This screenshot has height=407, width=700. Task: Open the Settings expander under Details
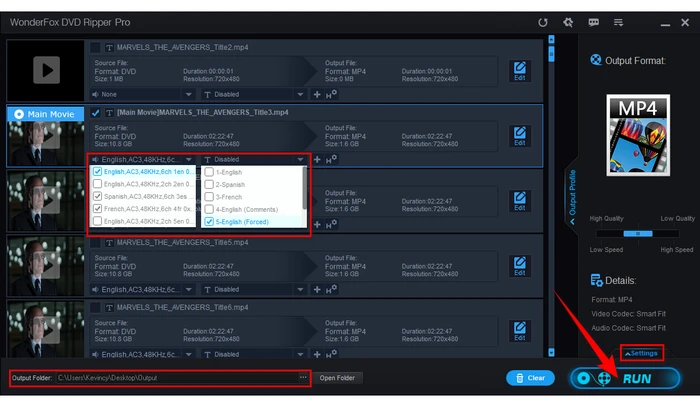(x=642, y=353)
